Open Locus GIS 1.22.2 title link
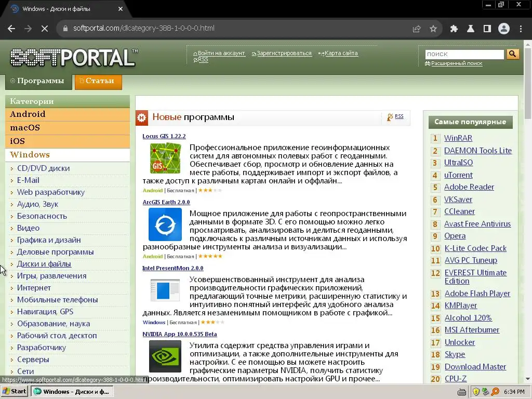 164,137
